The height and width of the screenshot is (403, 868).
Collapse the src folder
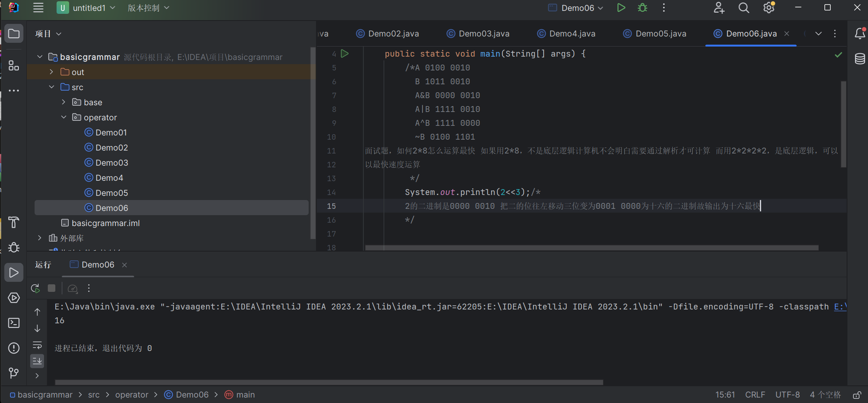coord(52,87)
